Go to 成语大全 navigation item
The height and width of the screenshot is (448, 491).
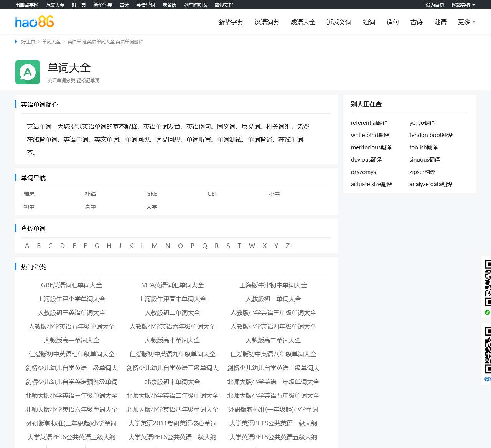coord(303,22)
